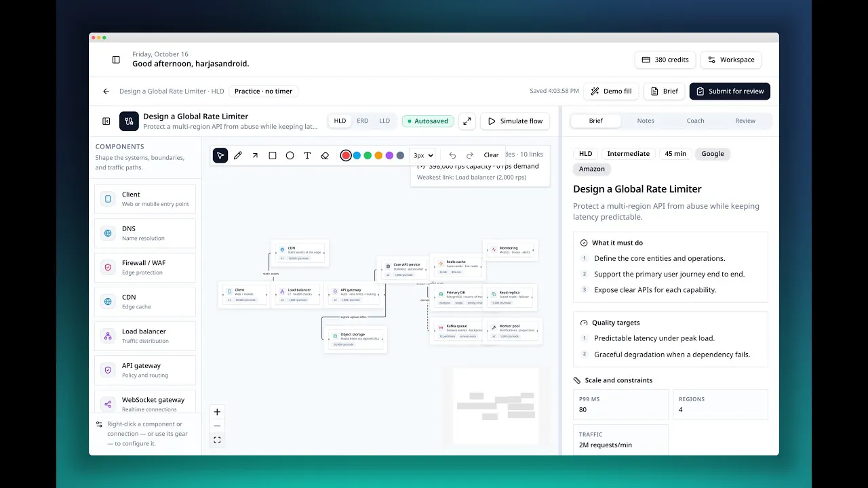
Task: Pick the eraser tool
Action: (325, 155)
